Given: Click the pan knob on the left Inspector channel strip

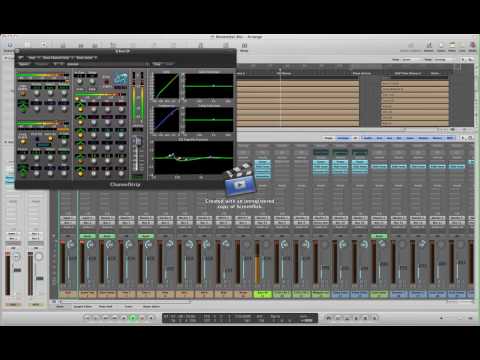Looking at the screenshot, I should 16,256.
